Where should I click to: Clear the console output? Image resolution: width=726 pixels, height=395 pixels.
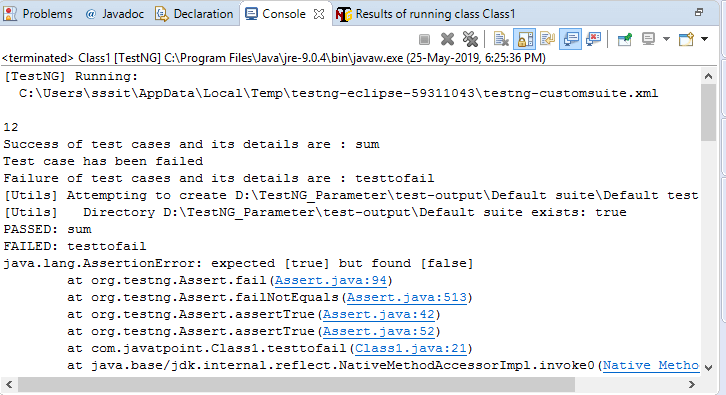pos(501,39)
